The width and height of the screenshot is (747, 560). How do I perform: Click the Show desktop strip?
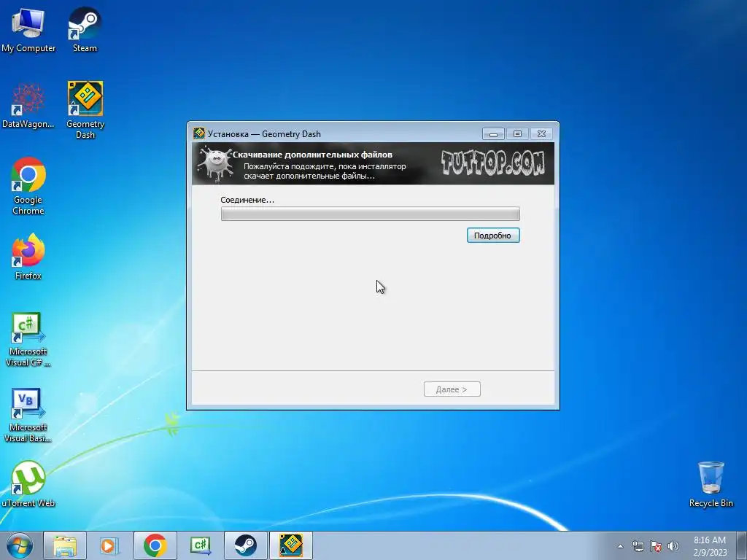tap(742, 545)
